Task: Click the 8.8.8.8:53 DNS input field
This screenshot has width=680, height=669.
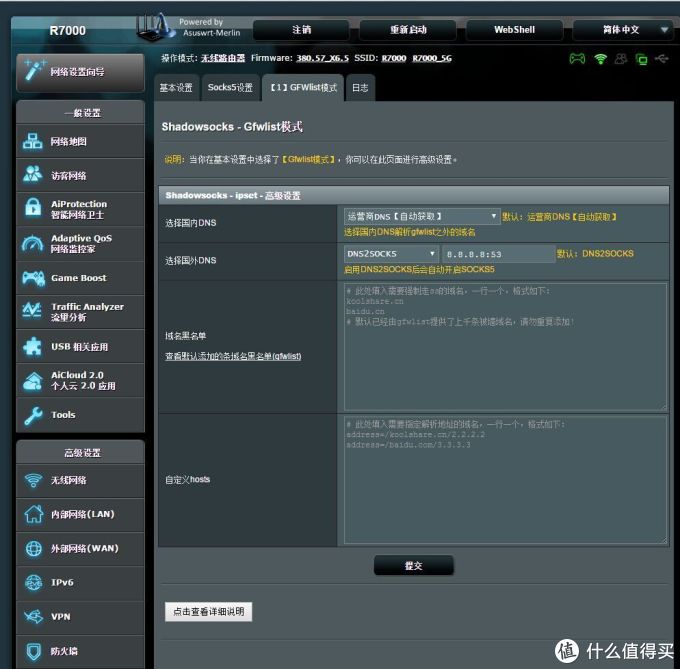Action: pos(498,254)
